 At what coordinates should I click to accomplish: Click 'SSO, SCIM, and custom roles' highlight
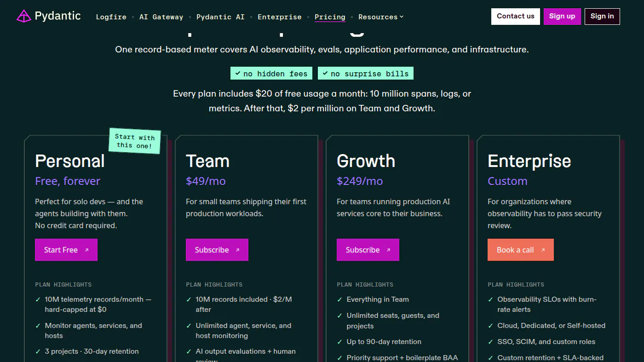[x=546, y=342]
